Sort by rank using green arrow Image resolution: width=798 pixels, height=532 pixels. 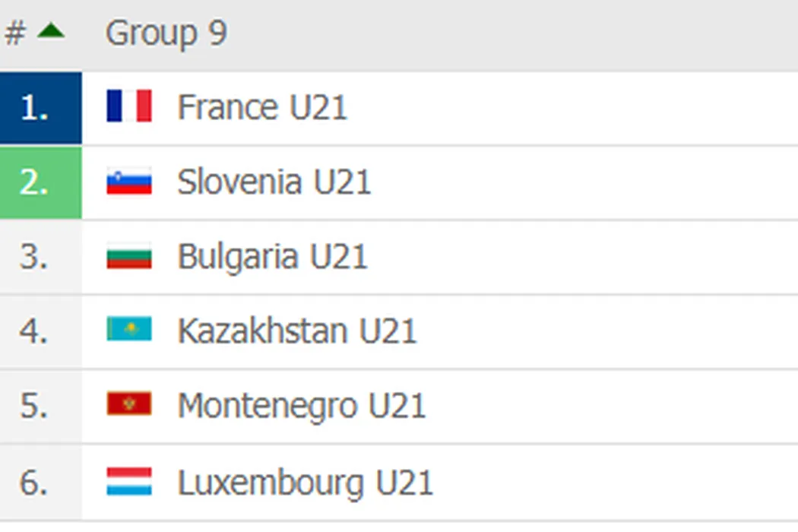click(x=51, y=32)
